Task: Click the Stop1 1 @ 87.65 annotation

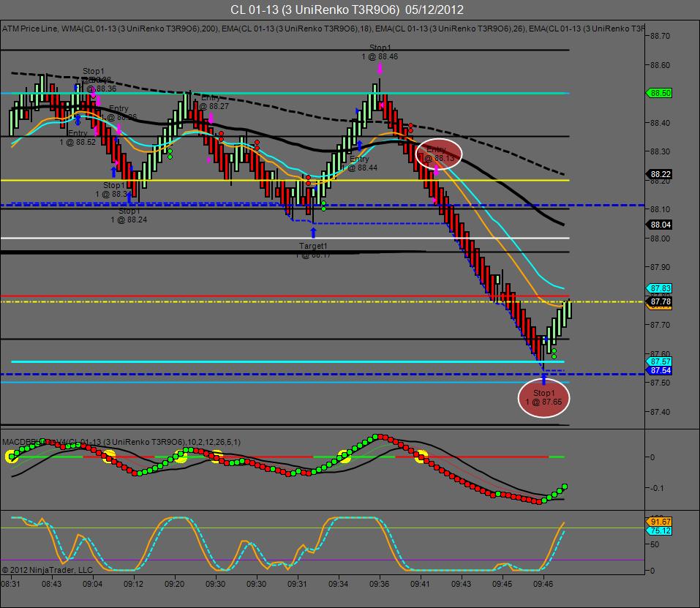Action: 543,397
